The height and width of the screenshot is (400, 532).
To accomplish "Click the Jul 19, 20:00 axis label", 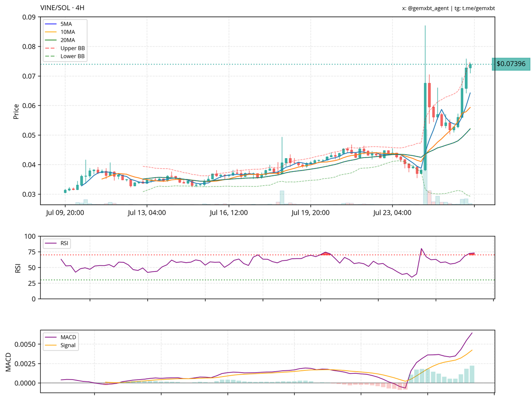I will (311, 213).
